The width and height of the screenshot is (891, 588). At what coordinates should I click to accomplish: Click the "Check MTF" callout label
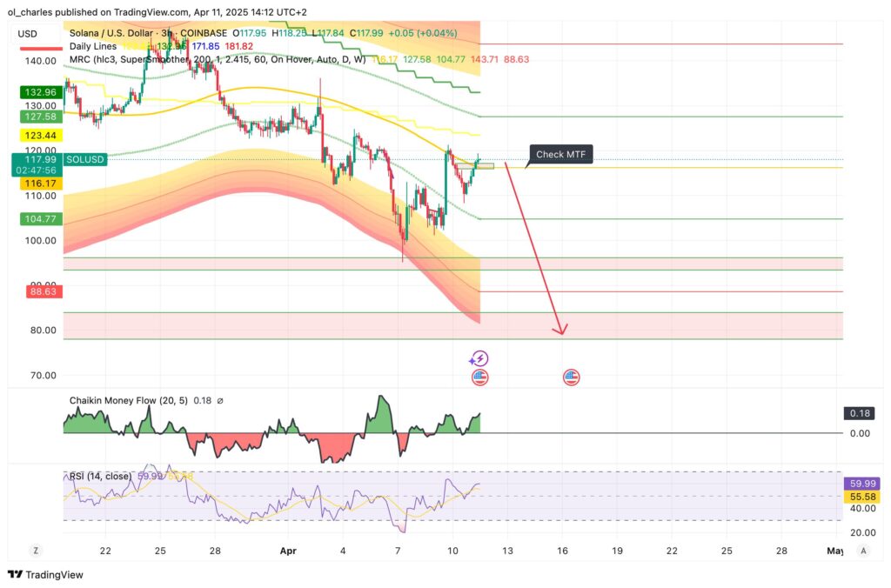click(561, 154)
